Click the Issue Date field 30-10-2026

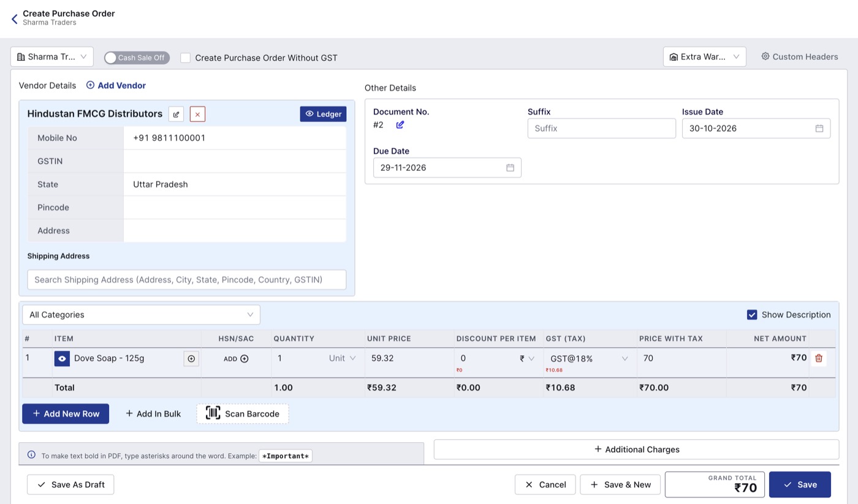tap(756, 129)
